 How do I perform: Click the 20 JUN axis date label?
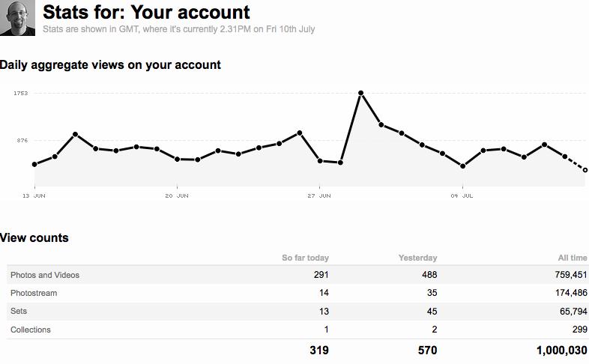point(177,196)
